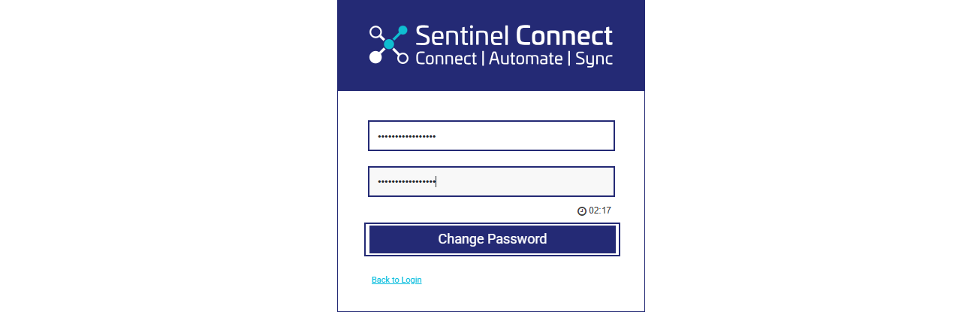Click the clock icon beside the timer

tap(581, 211)
